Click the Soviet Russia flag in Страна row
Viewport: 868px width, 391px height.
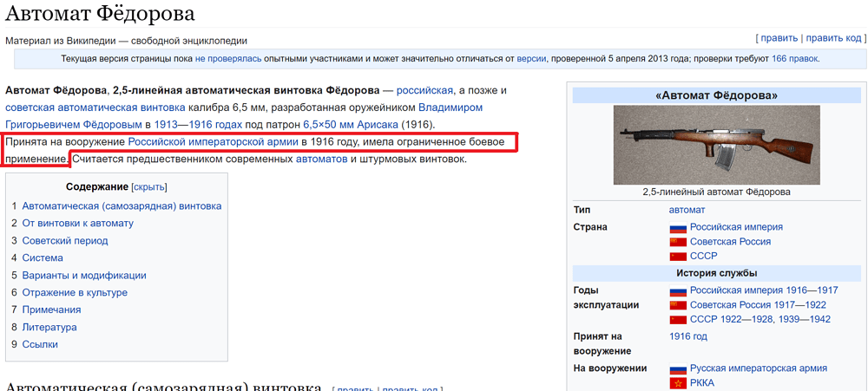click(677, 242)
